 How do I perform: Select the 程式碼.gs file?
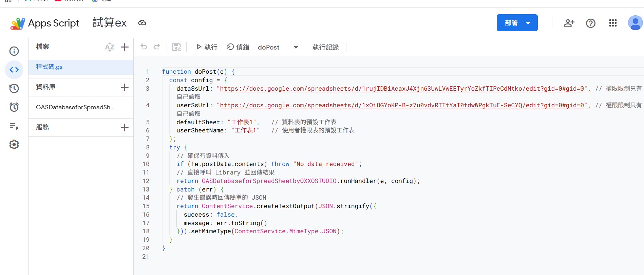(x=49, y=67)
